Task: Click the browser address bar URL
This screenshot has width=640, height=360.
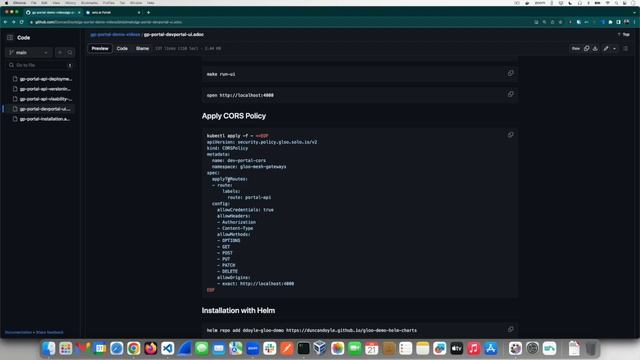Action: coord(109,22)
